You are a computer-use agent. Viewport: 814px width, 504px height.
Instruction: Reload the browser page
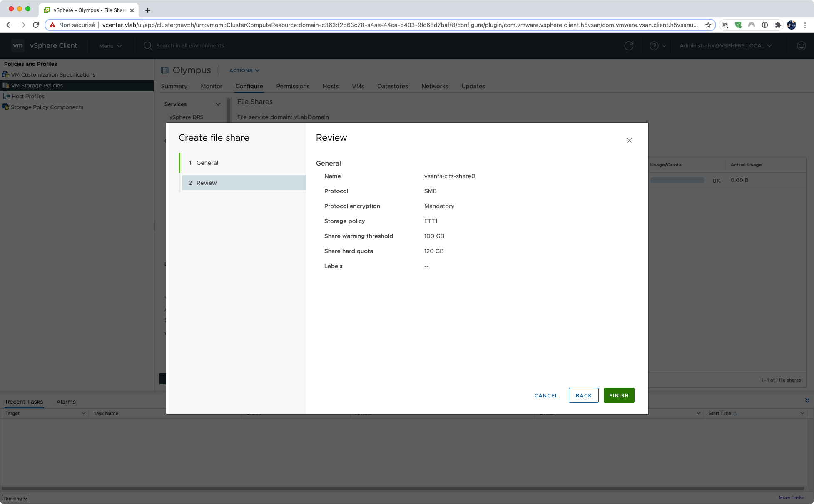[x=36, y=25]
